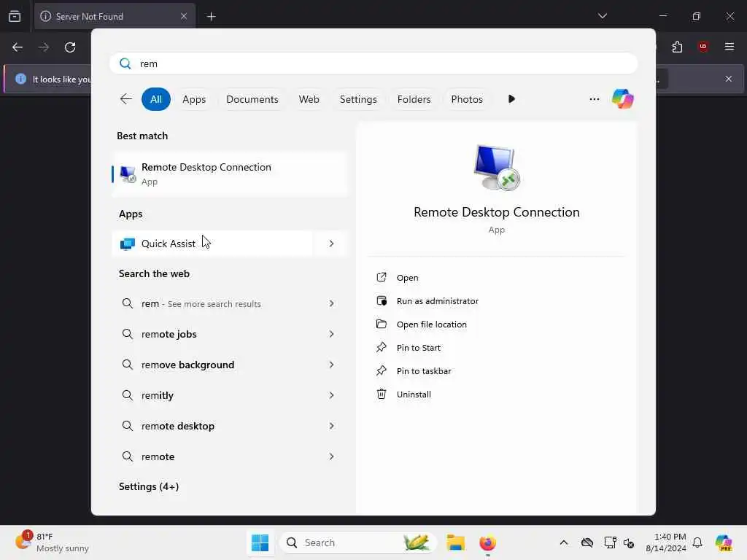The image size is (747, 560).
Task: Click the three-dots options menu in search panel
Action: 594,99
